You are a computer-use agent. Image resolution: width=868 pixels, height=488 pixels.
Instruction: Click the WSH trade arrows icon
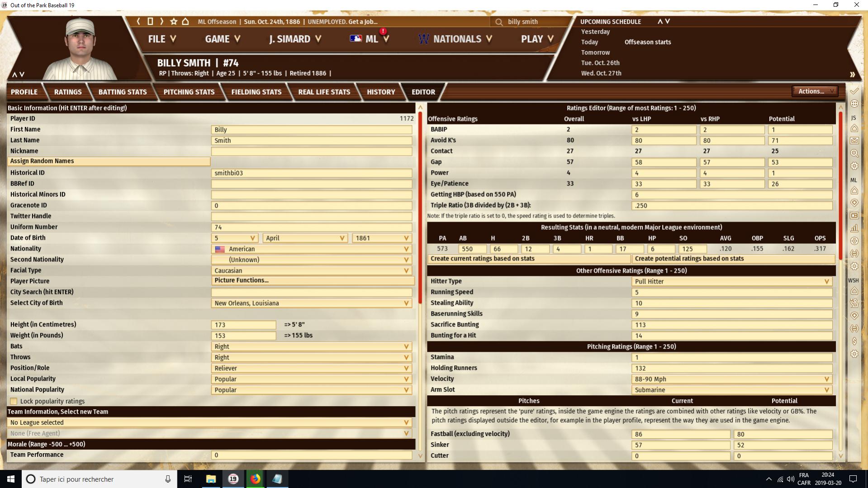pyautogui.click(x=854, y=328)
